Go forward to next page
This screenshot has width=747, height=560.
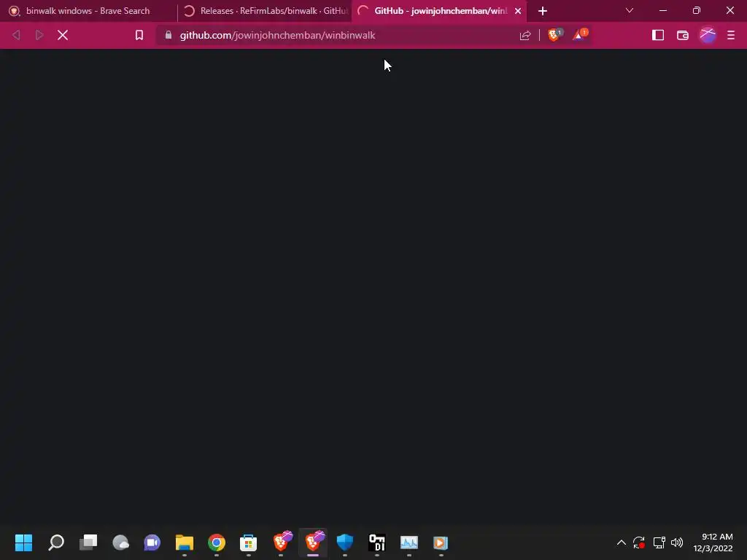(39, 35)
